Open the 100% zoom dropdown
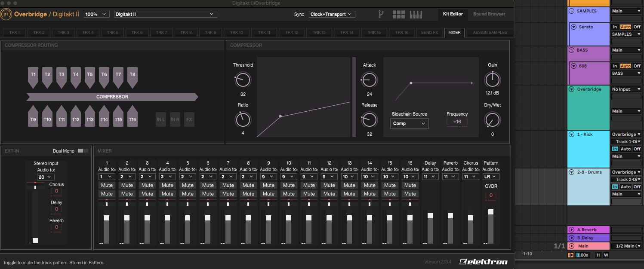This screenshot has width=644, height=269. click(97, 14)
